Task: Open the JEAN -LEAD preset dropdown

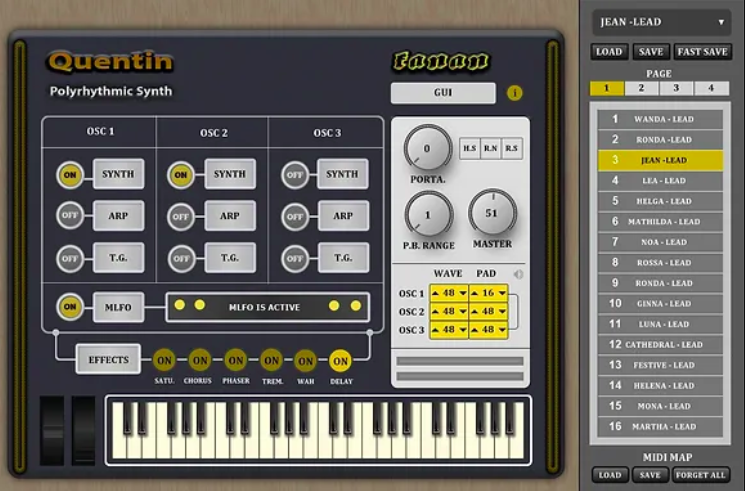Action: (x=660, y=22)
